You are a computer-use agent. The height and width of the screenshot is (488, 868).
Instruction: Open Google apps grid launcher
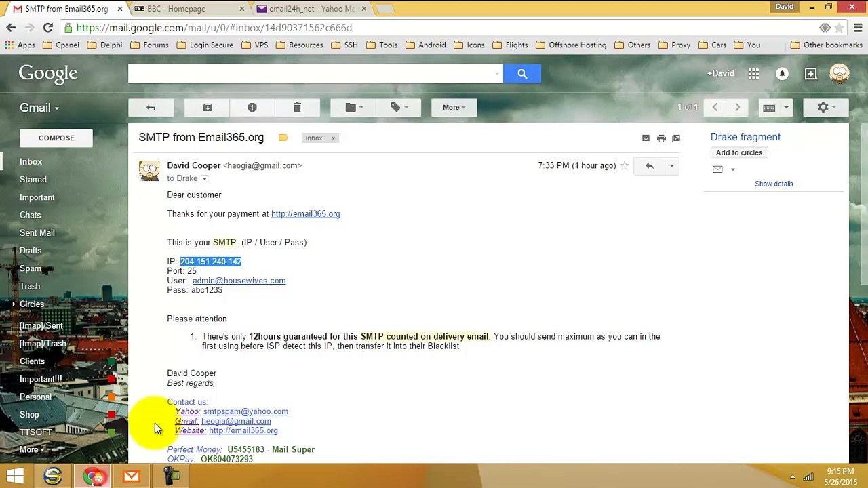(753, 73)
